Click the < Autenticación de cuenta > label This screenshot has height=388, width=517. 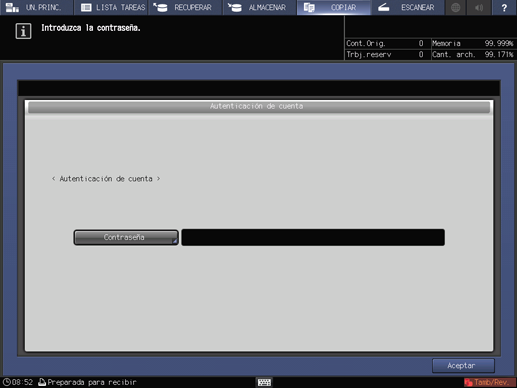[106, 179]
